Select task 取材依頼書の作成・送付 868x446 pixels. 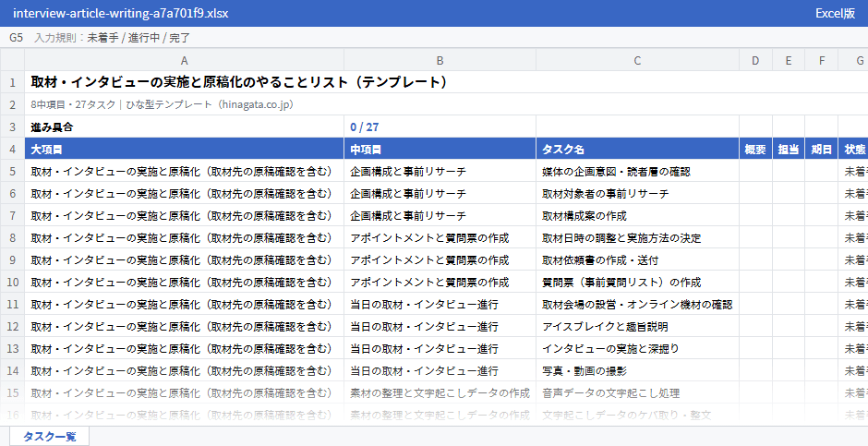[637, 259]
